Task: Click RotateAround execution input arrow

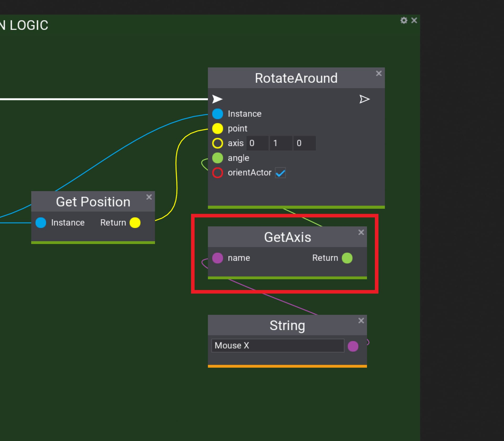Action: [x=217, y=99]
